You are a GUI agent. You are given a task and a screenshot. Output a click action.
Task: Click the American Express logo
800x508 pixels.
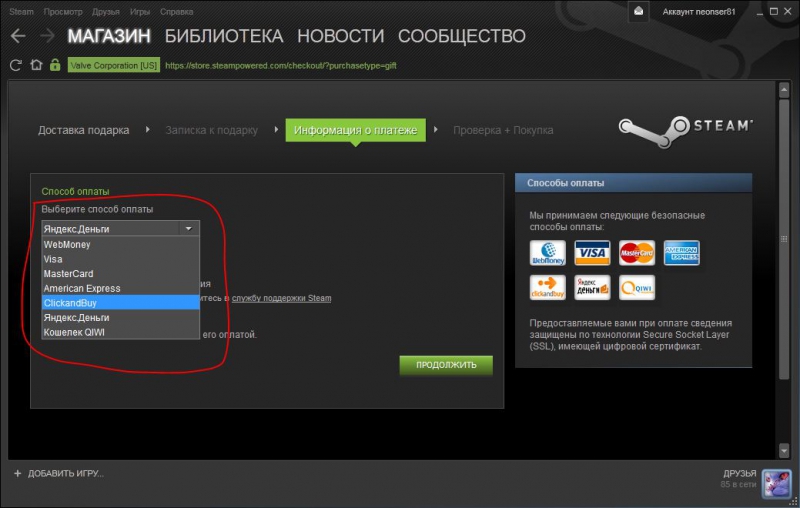point(682,253)
